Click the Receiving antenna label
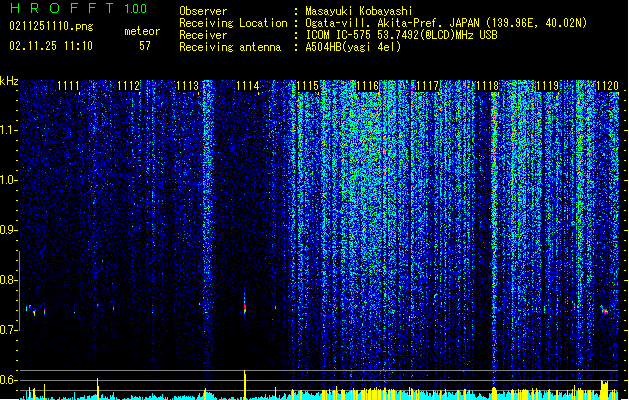 click(230, 47)
